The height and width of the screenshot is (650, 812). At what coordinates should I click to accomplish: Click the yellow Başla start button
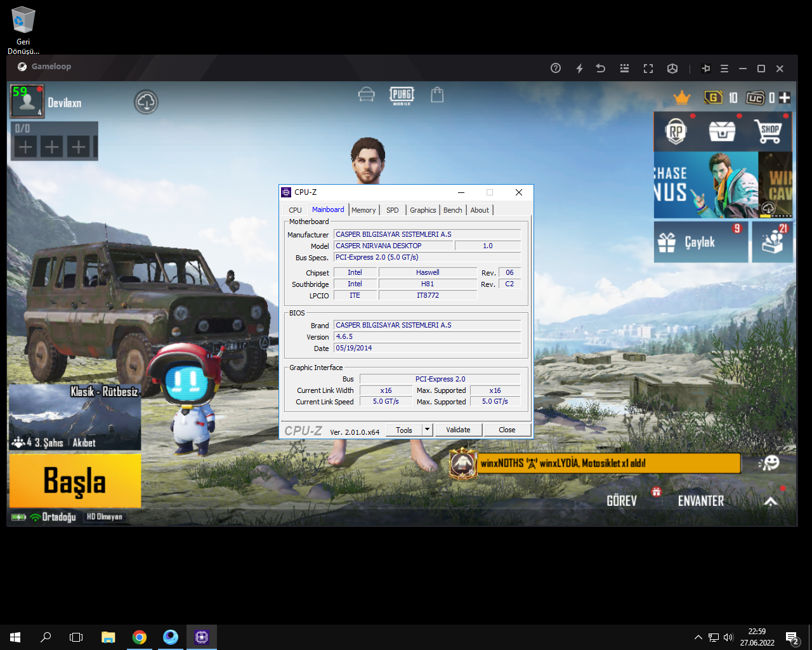[x=75, y=481]
